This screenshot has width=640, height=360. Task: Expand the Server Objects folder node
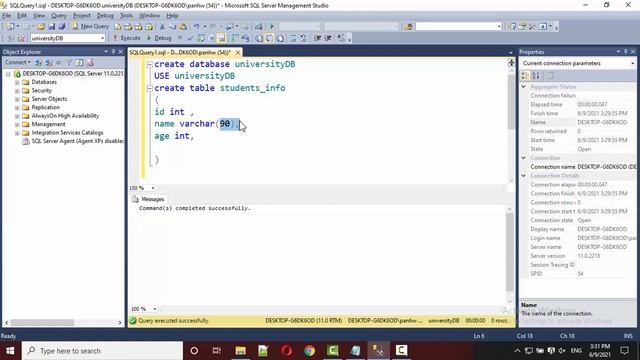(17, 99)
